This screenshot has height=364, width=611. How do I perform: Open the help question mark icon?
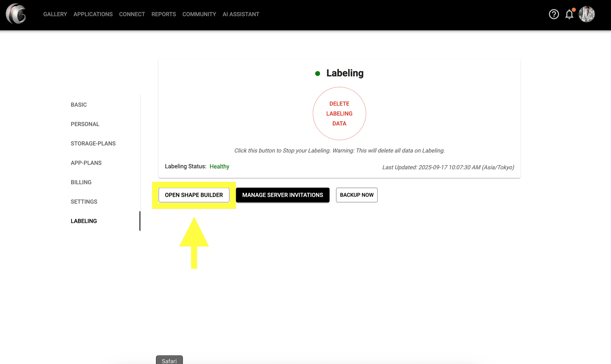554,14
